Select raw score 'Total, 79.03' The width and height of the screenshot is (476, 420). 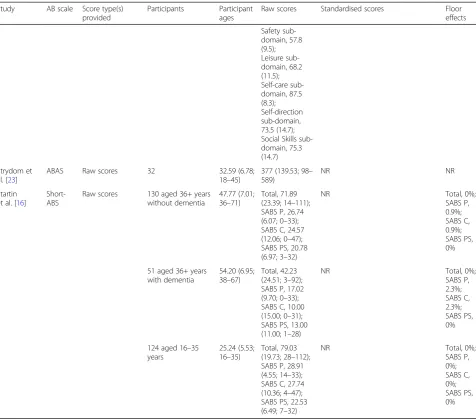click(x=279, y=348)
